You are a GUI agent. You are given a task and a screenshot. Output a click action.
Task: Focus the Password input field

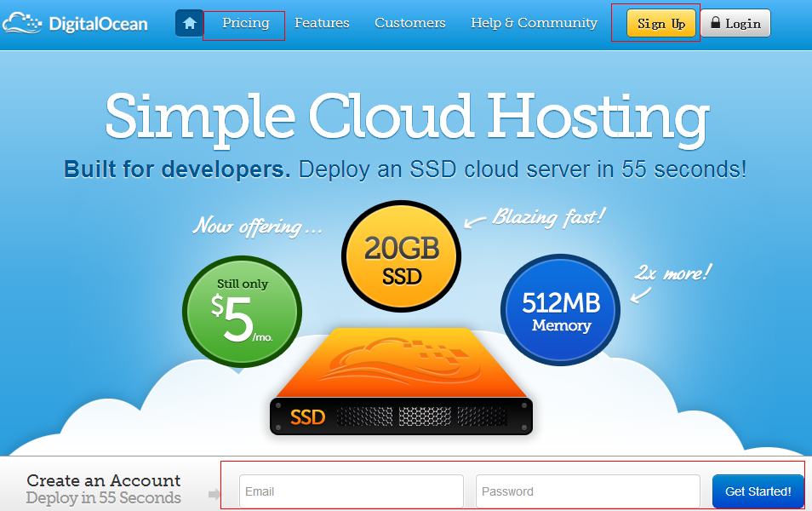point(587,491)
